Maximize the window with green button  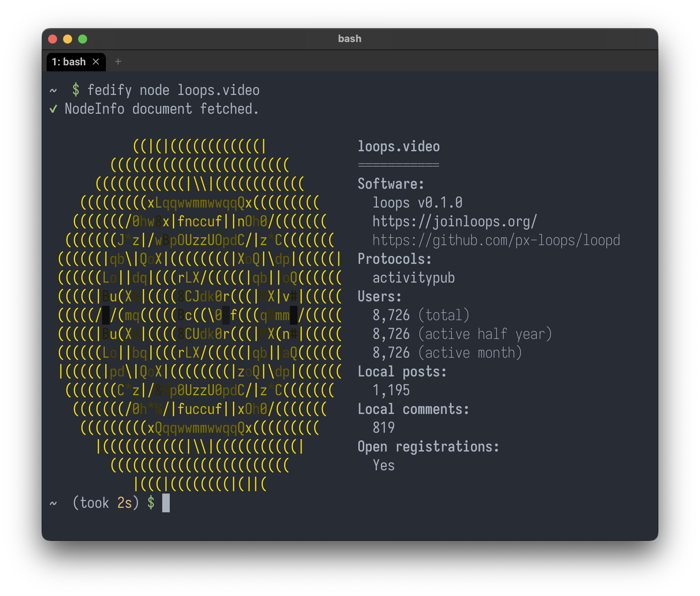83,39
